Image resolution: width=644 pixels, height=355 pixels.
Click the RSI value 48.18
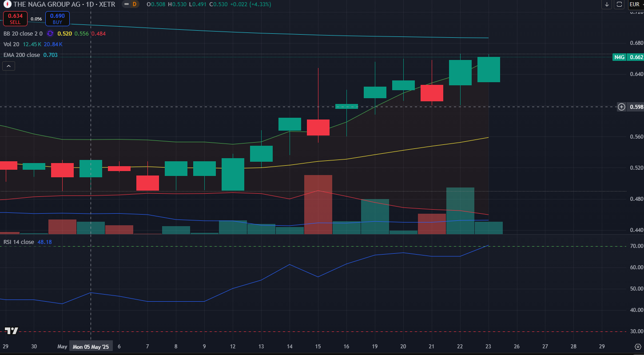click(x=44, y=242)
